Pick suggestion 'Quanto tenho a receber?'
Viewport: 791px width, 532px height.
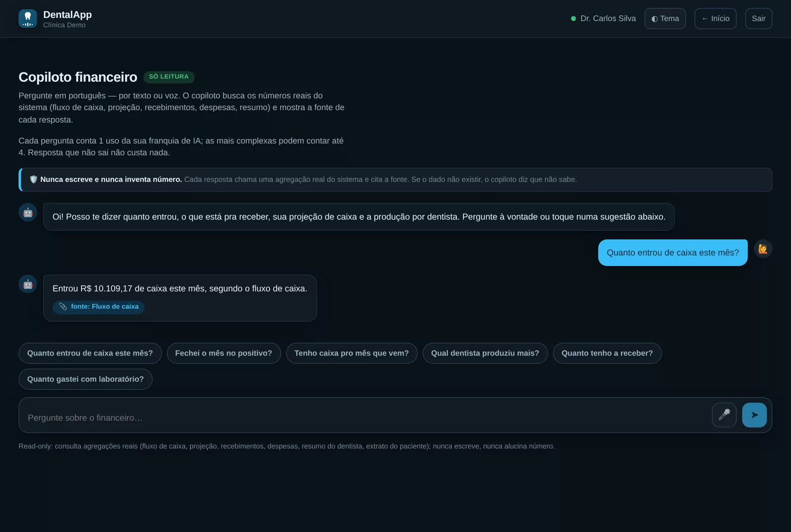[x=607, y=353]
